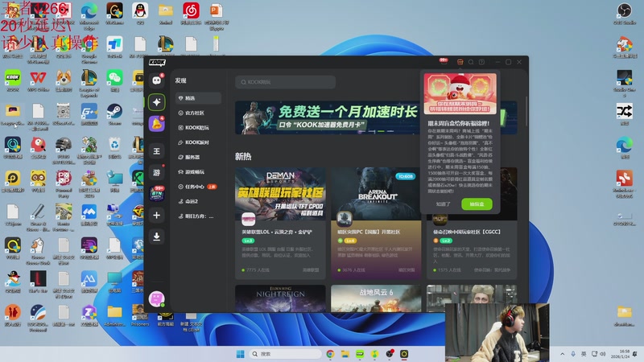Open the BTN server with 99+ badge
The width and height of the screenshot is (644, 362).
pos(156,193)
